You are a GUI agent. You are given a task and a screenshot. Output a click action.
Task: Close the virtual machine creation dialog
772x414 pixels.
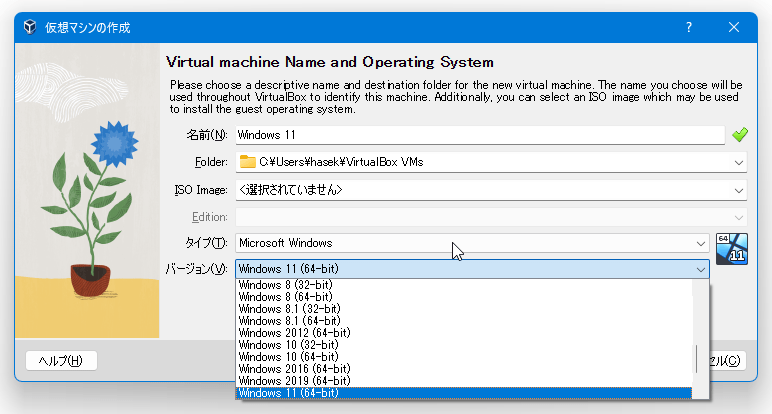pos(734,27)
